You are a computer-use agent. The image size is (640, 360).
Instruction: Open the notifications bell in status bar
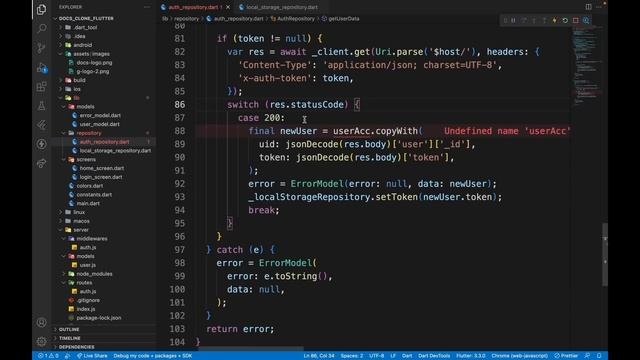tap(599, 356)
